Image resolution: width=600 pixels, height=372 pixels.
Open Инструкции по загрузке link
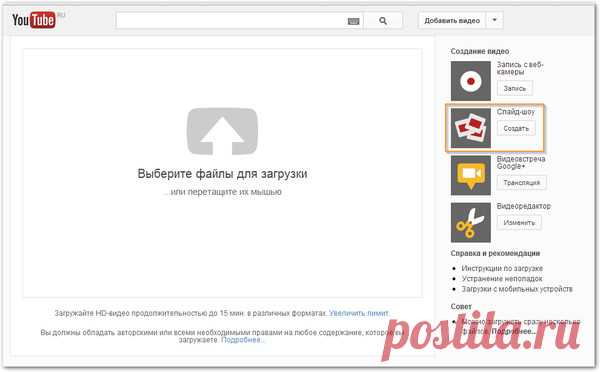click(502, 268)
